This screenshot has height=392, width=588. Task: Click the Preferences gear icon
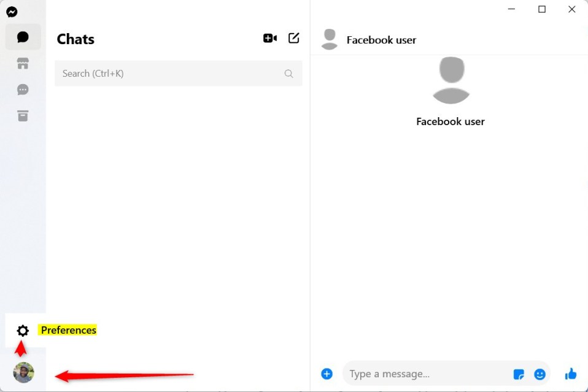23,331
